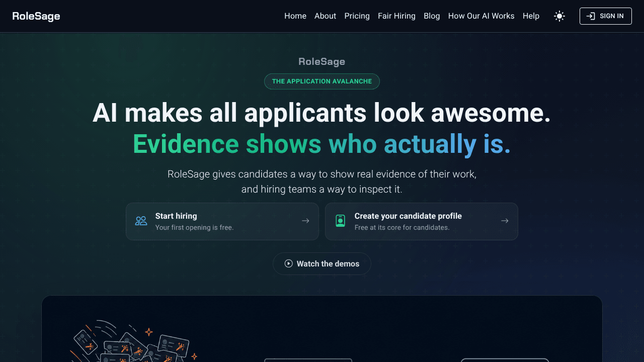Screen dimensions: 644x362
Task: Open the Home nav link
Action: pos(295,16)
